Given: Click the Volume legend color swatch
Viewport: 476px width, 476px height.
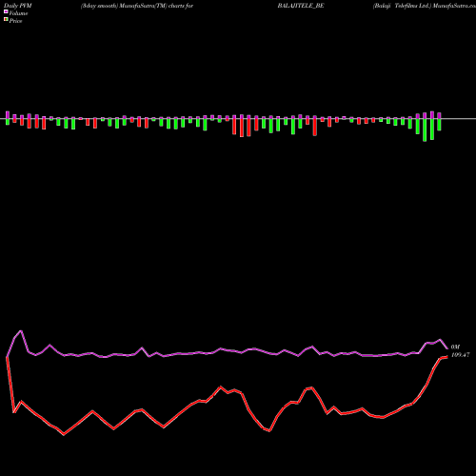Looking at the screenshot, I should [6, 12].
